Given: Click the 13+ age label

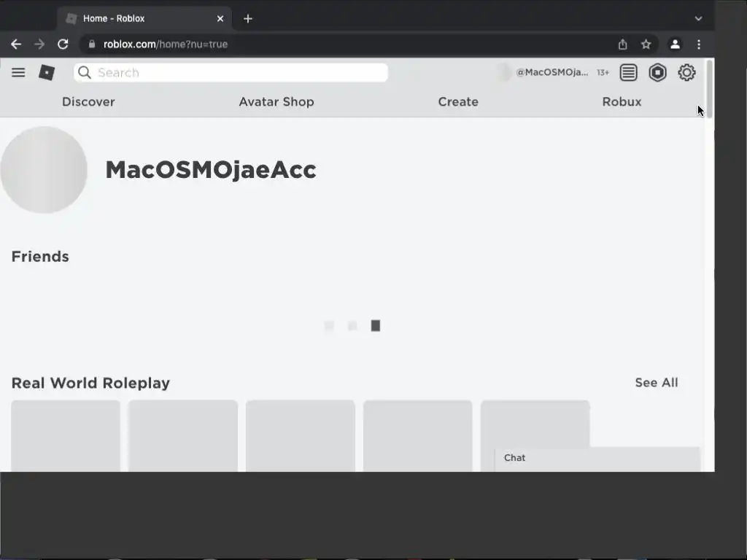Looking at the screenshot, I should click(x=603, y=72).
